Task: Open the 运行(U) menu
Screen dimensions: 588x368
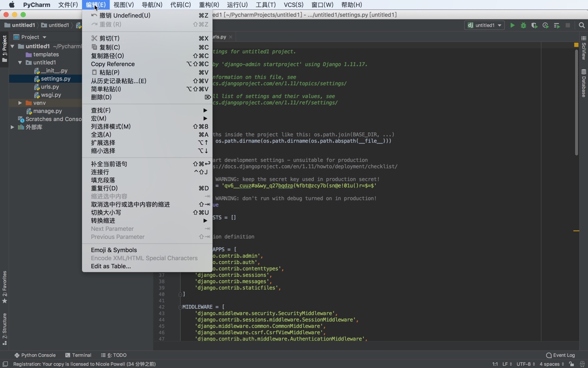Action: click(x=238, y=5)
